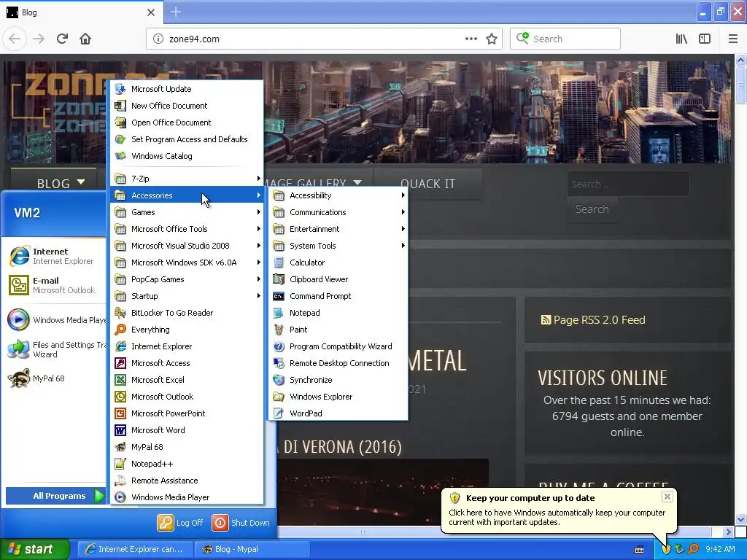This screenshot has width=747, height=560.
Task: Launch Microsoft PowerPoint
Action: (187, 413)
